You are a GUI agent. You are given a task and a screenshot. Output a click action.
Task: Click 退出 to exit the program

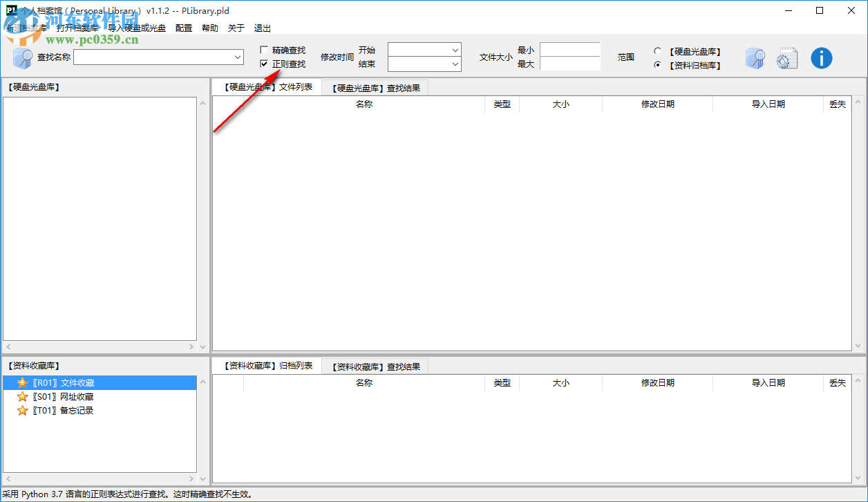[261, 28]
